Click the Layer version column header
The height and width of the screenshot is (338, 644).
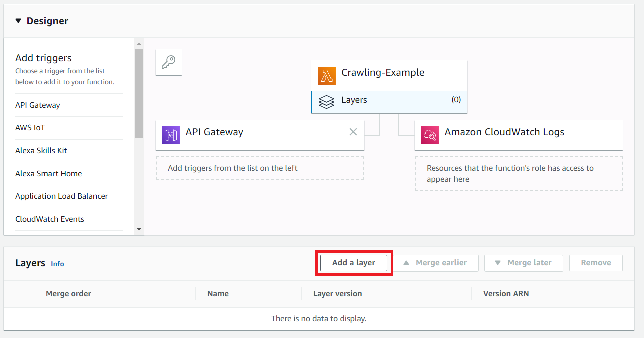(337, 294)
